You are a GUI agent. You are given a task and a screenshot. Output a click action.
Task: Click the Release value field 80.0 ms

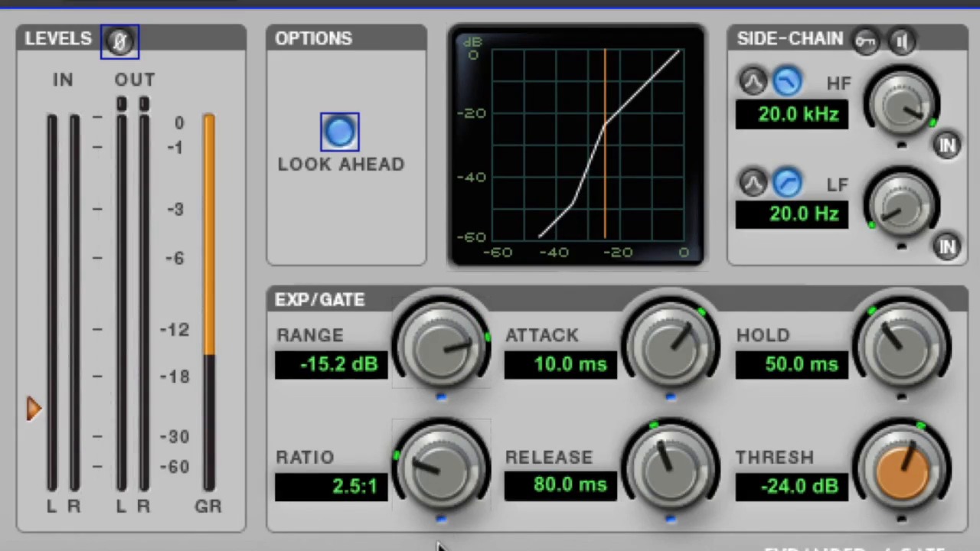[x=560, y=487]
